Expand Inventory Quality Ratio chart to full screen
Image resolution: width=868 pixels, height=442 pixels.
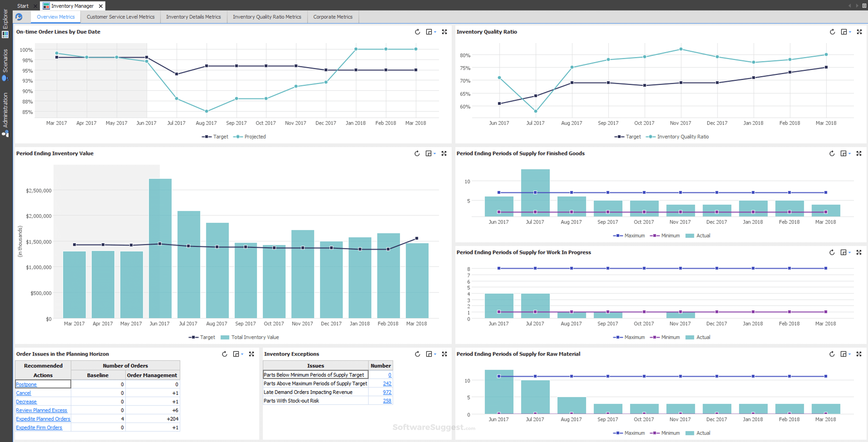(859, 32)
